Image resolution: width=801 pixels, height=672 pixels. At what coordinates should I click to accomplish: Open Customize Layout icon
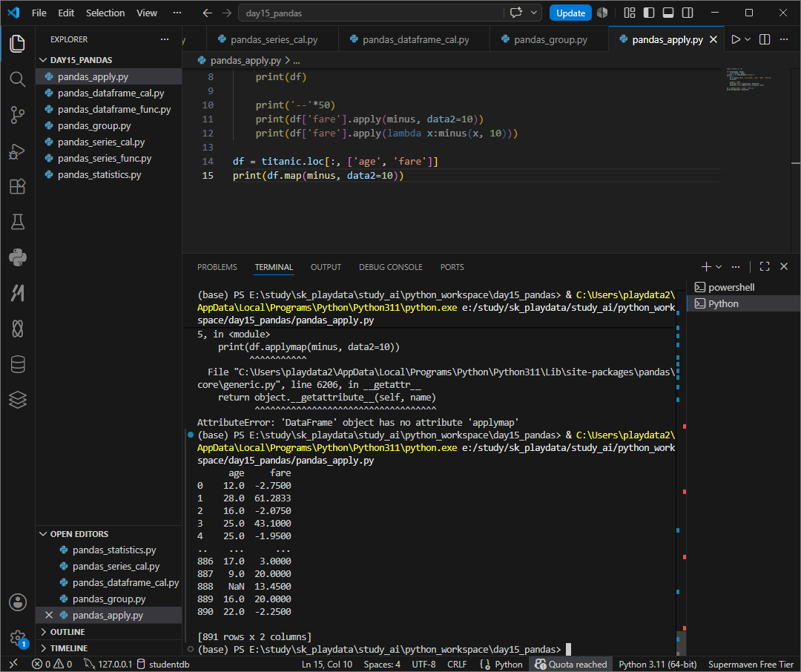[630, 13]
